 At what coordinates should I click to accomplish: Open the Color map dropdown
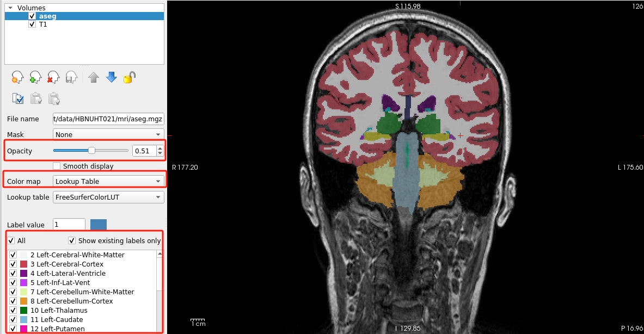108,181
